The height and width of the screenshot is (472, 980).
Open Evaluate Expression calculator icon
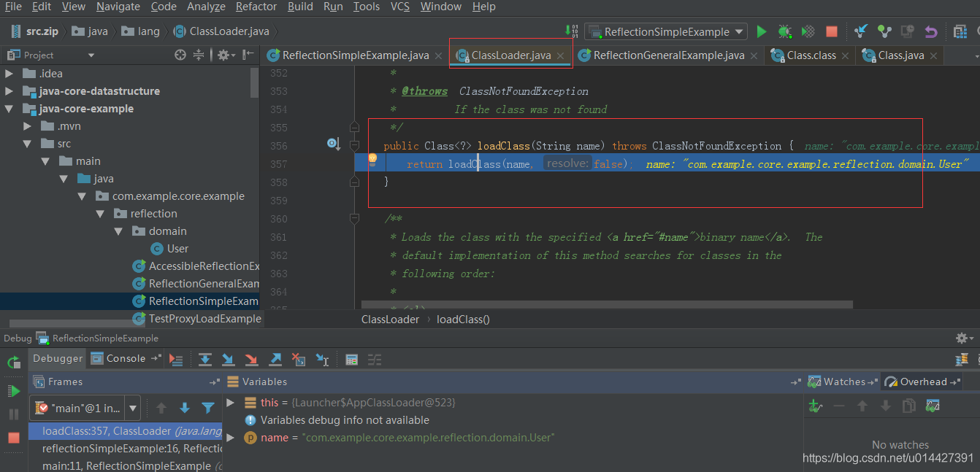pyautogui.click(x=351, y=359)
